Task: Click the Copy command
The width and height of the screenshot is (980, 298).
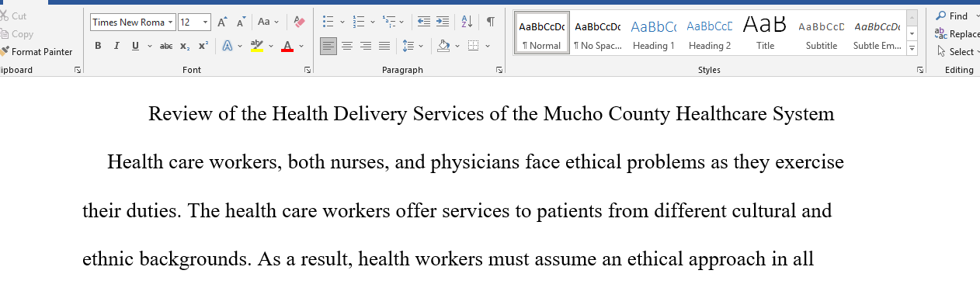Action: pos(17,34)
